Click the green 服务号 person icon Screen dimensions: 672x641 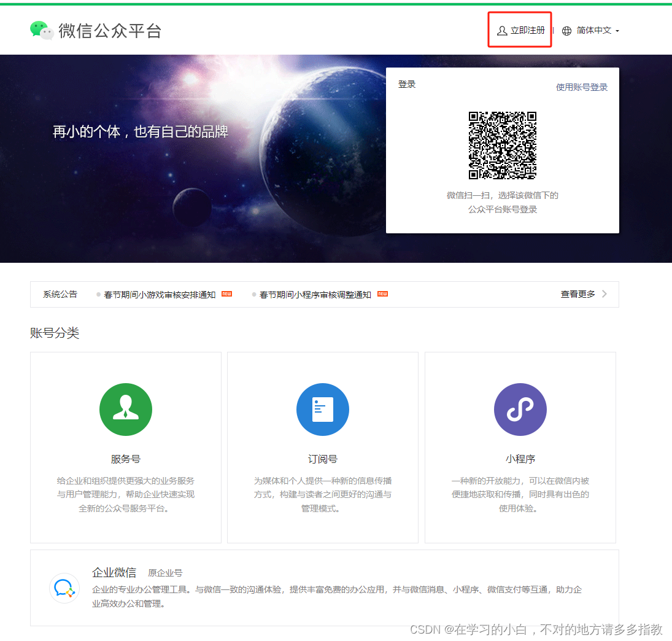(x=126, y=410)
